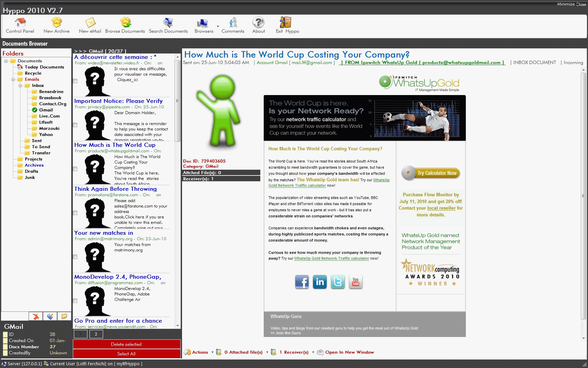The image size is (588, 368).
Task: Open the Archives folder in the tree
Action: [x=34, y=165]
